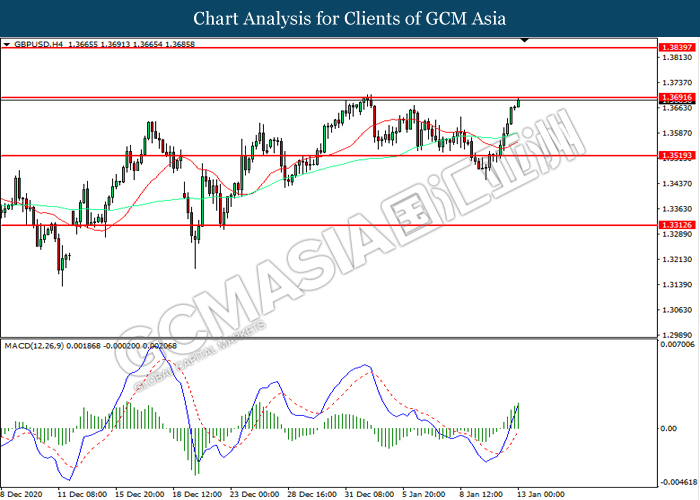Image resolution: width=700 pixels, height=500 pixels.
Task: Click the 8 Jan 12:00 time label
Action: click(x=482, y=494)
